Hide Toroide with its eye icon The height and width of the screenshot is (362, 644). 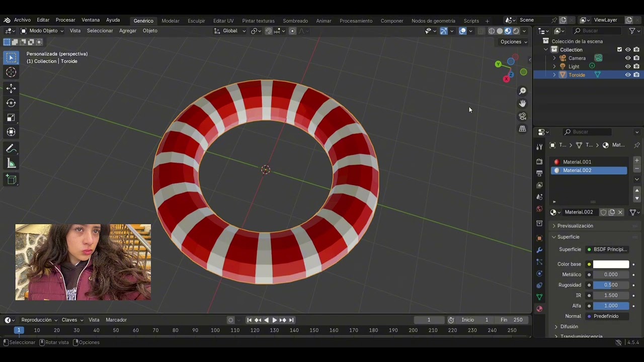tap(628, 75)
